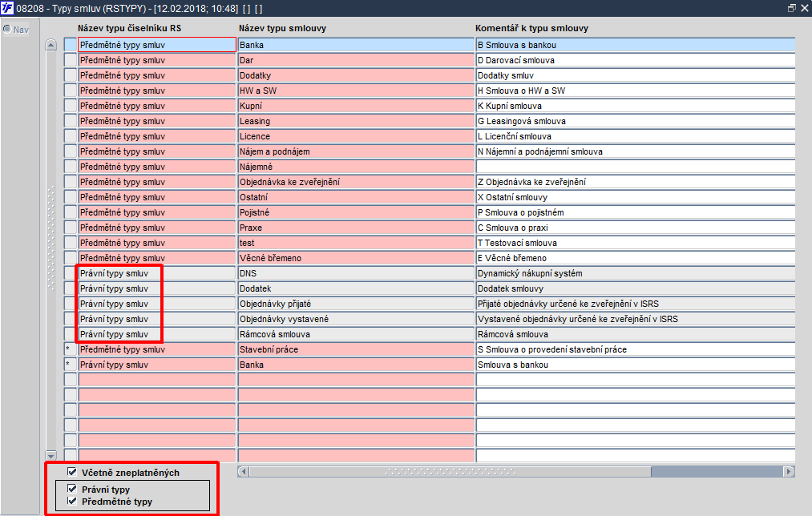The height and width of the screenshot is (516, 812).
Task: Click the restore window icon
Action: 791,8
